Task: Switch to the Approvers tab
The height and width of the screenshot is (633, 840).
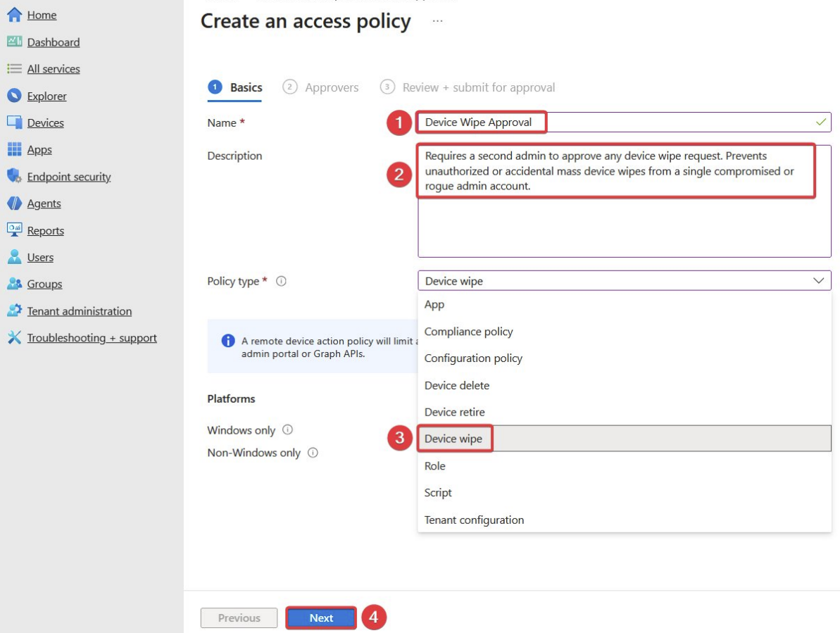Action: (331, 87)
